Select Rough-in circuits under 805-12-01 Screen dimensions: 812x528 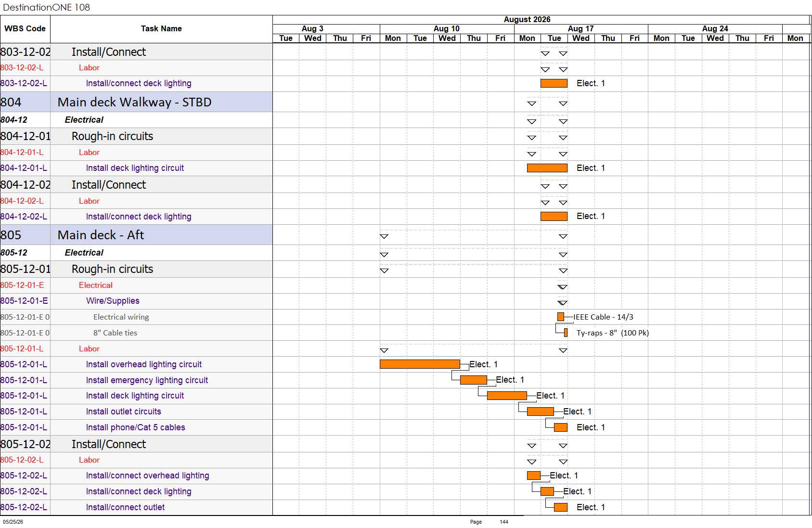(x=112, y=269)
